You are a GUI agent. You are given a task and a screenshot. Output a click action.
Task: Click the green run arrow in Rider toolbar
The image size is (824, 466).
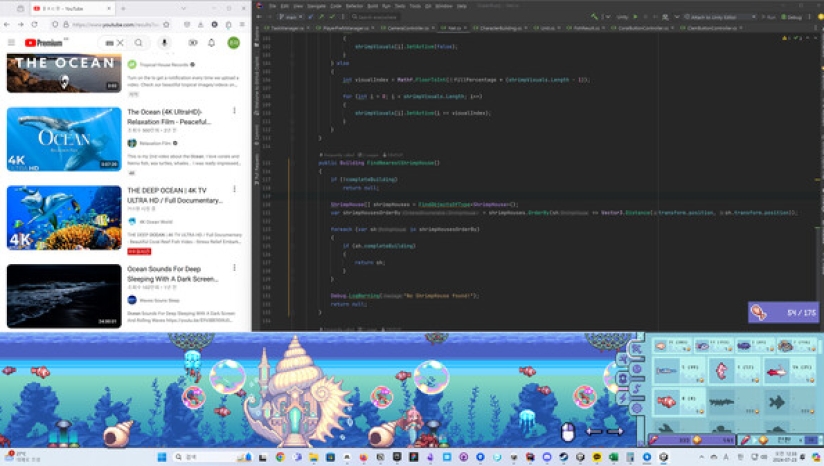pos(635,17)
